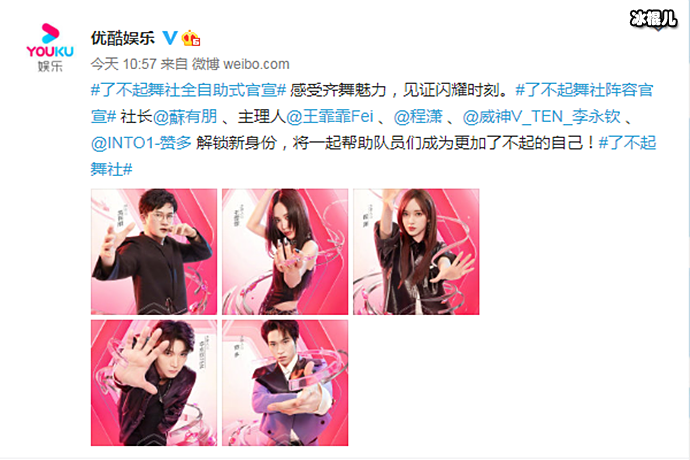Click the crown membership badge icon
This screenshot has width=690, height=460.
click(191, 38)
